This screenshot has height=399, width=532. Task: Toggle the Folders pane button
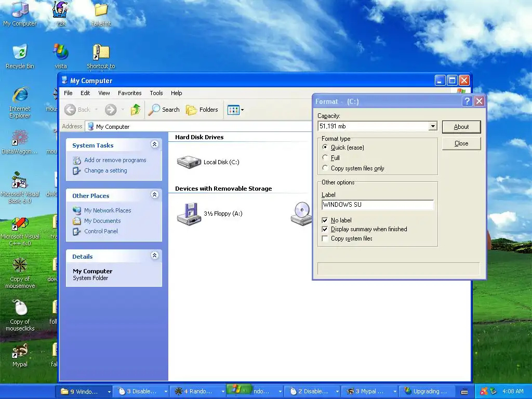(x=202, y=110)
